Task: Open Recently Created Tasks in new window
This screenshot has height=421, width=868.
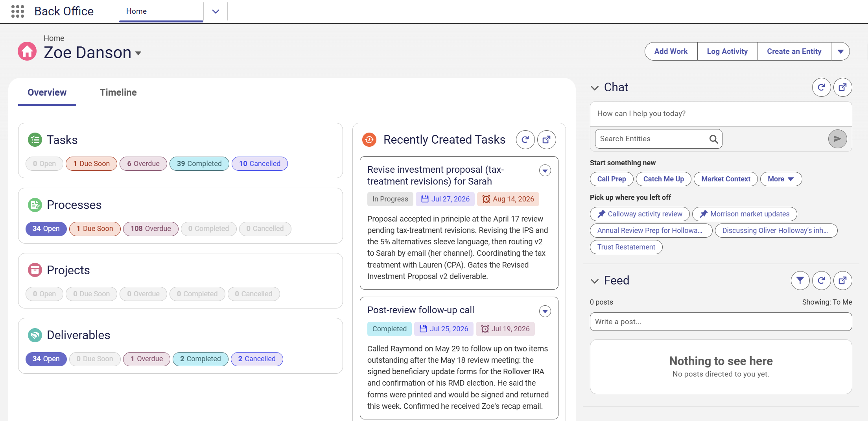Action: coord(546,140)
